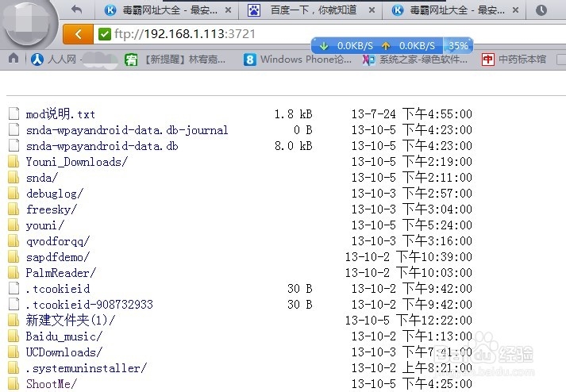Click the home icon in bookmarks bar
566x392 pixels.
[x=13, y=58]
